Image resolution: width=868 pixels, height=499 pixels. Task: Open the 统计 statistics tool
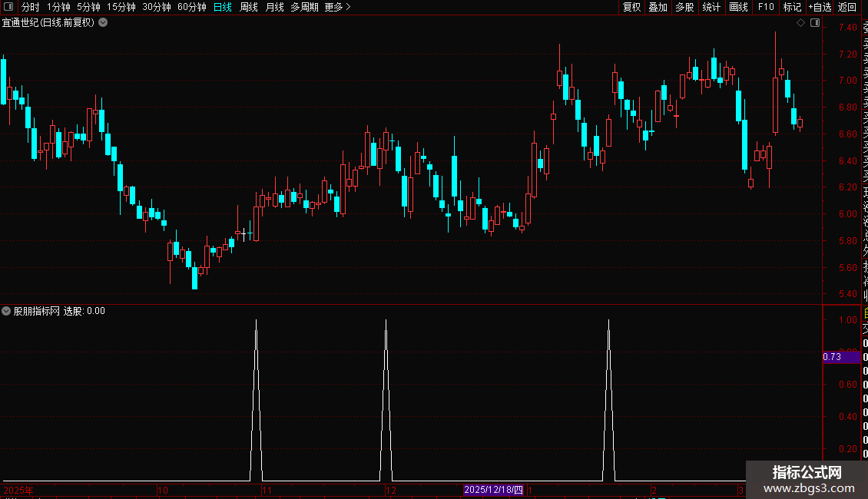711,7
